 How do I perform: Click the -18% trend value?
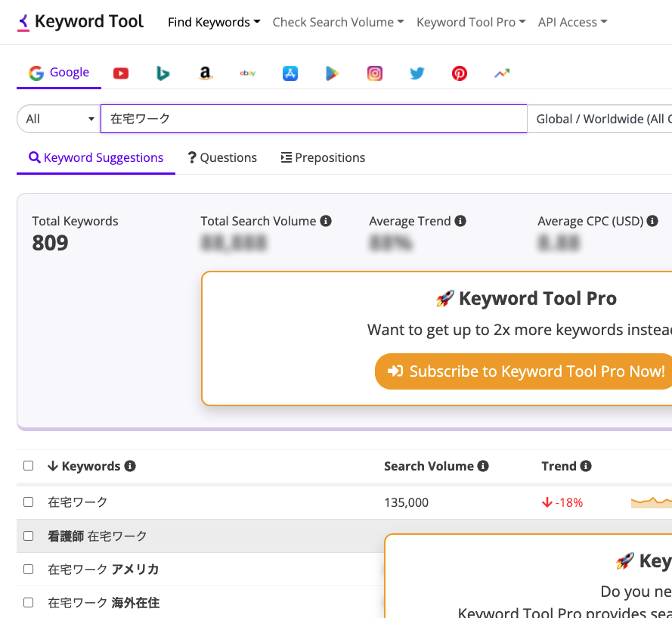[x=562, y=502]
